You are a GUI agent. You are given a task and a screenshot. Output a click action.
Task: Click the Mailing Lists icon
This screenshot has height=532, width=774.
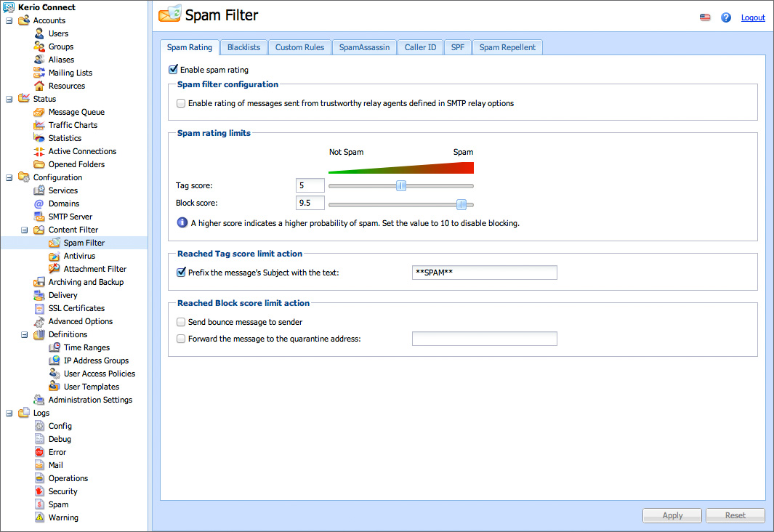coord(39,73)
